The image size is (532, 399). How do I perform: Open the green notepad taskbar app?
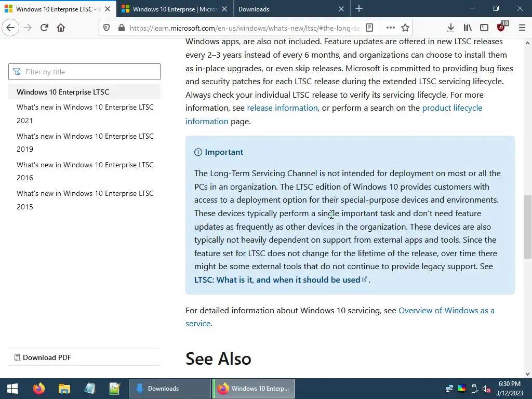click(x=115, y=389)
